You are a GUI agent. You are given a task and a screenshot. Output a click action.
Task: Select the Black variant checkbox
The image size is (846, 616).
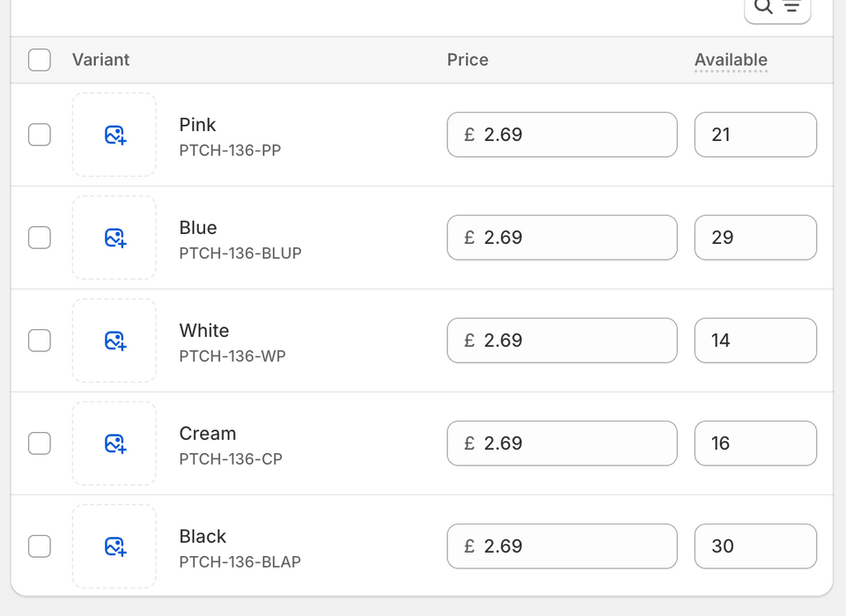click(40, 546)
